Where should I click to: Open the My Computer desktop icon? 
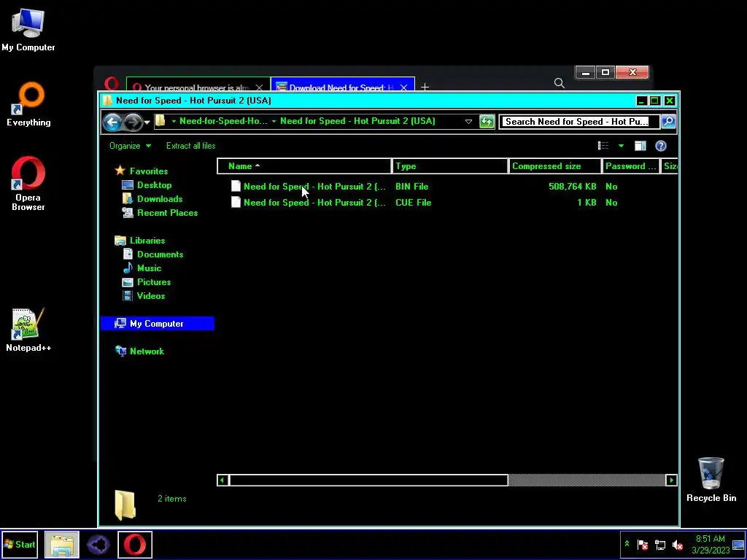coord(28,29)
